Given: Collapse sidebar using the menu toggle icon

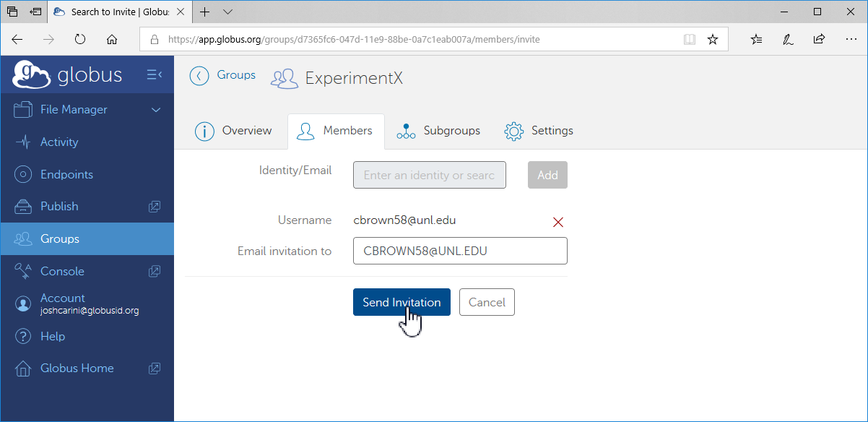Looking at the screenshot, I should pyautogui.click(x=155, y=74).
